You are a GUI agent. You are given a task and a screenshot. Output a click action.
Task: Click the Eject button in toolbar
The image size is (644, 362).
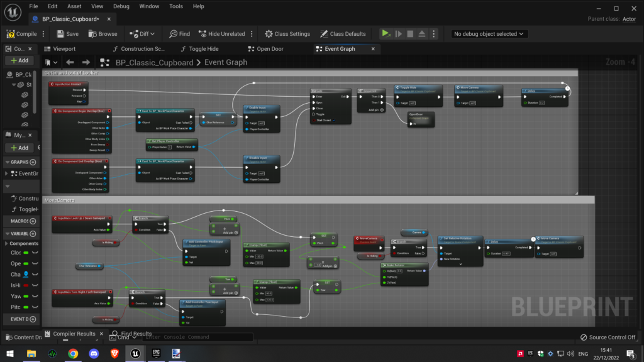click(x=422, y=34)
